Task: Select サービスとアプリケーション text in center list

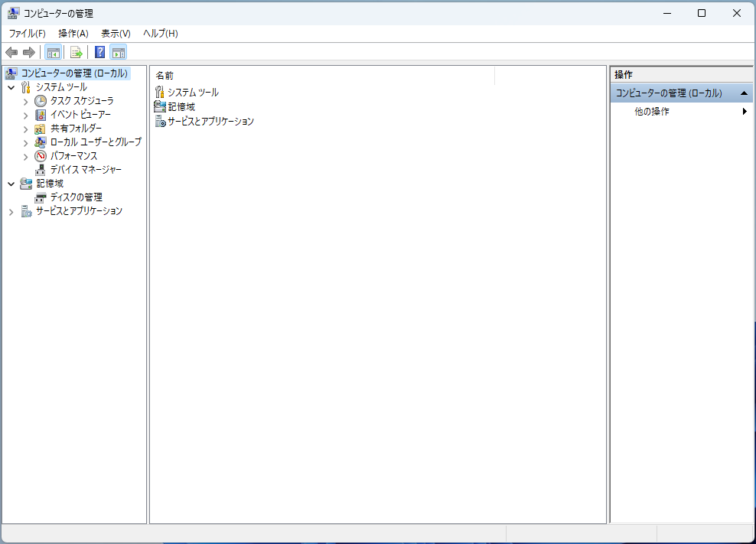Action: point(210,121)
